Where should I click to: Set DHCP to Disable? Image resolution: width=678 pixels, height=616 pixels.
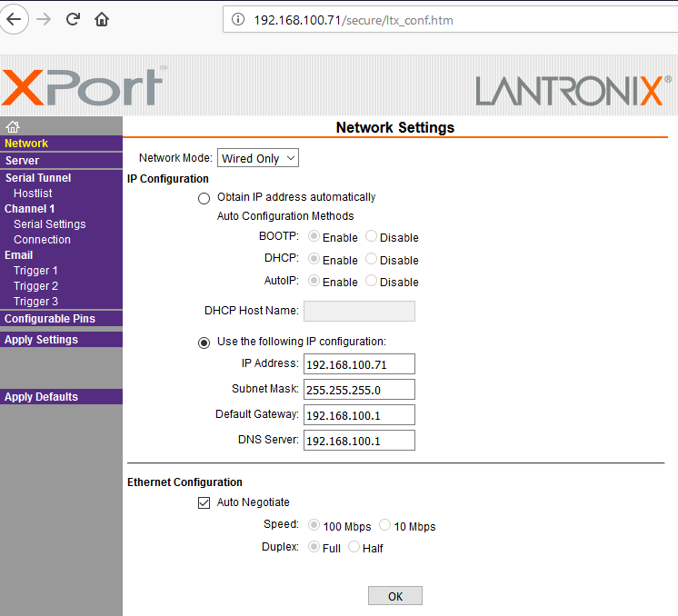click(x=371, y=259)
